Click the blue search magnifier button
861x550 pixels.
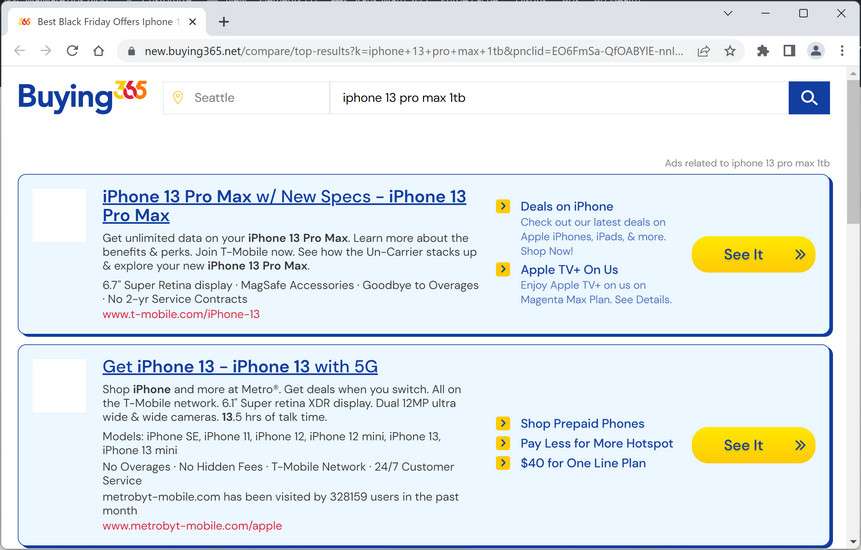(x=809, y=98)
